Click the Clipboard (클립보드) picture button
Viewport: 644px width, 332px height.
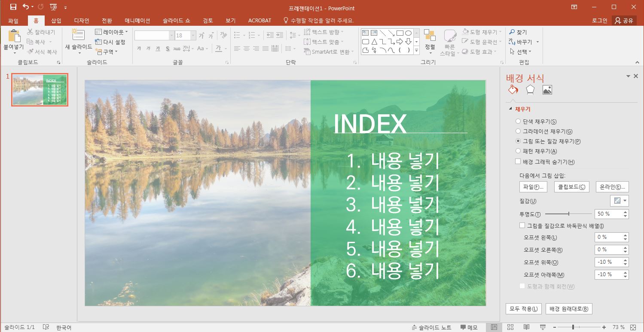coord(571,187)
